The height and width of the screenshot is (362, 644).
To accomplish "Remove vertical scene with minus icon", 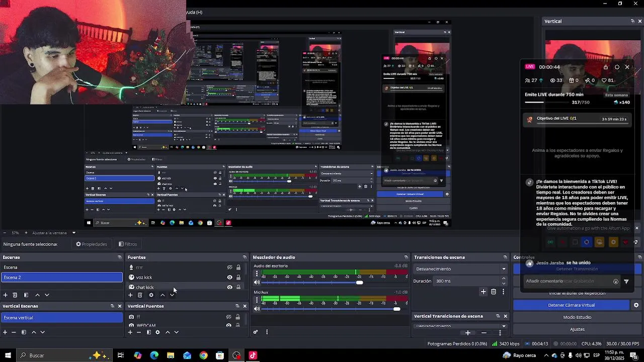I will (14, 332).
